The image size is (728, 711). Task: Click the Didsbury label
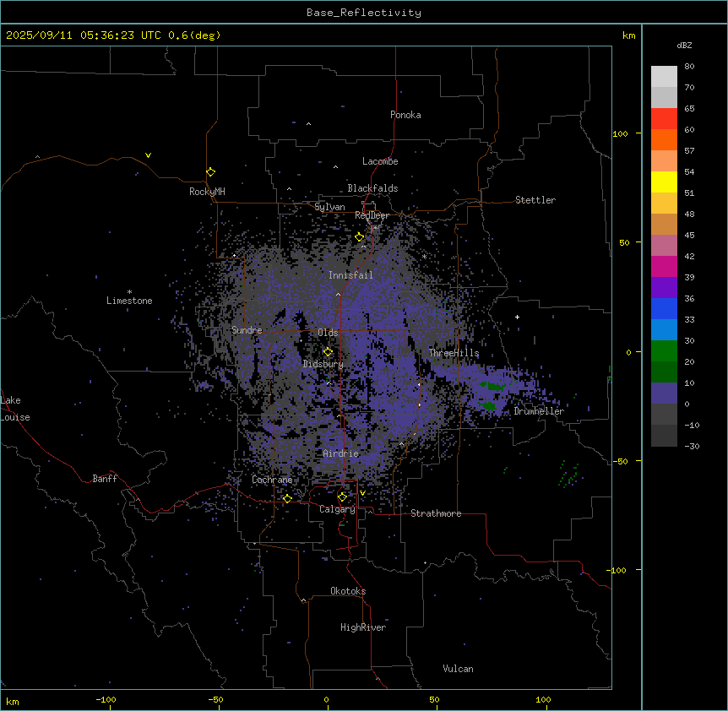pos(323,364)
